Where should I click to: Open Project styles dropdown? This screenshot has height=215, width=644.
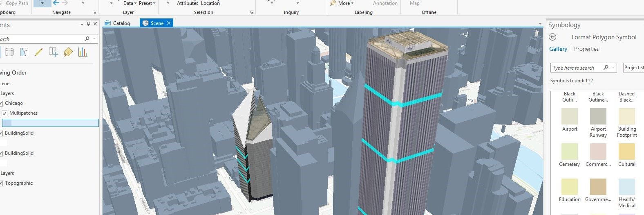coord(634,68)
